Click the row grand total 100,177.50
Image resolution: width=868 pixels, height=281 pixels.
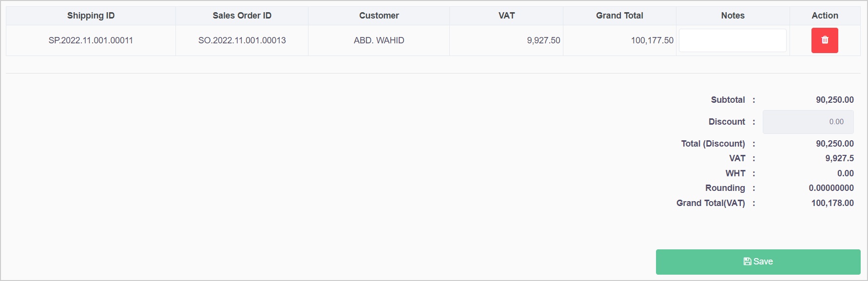pyautogui.click(x=652, y=40)
